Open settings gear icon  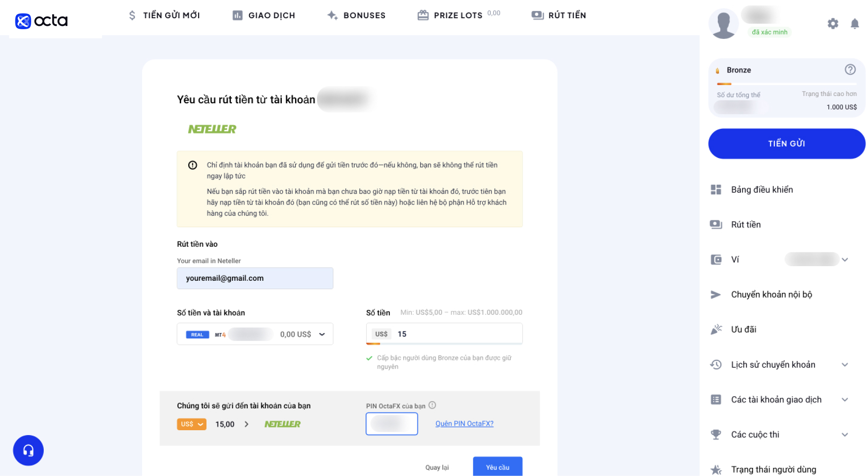(x=833, y=23)
